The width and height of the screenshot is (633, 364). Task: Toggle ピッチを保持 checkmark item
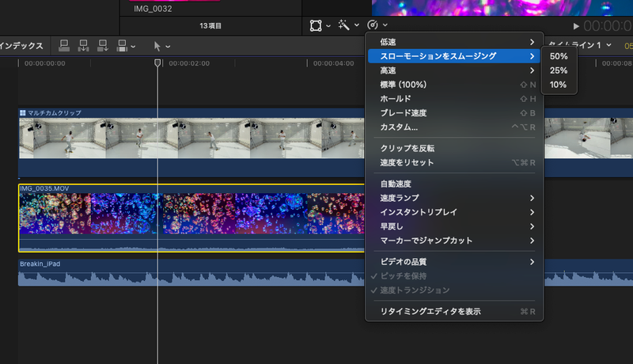[454, 276]
